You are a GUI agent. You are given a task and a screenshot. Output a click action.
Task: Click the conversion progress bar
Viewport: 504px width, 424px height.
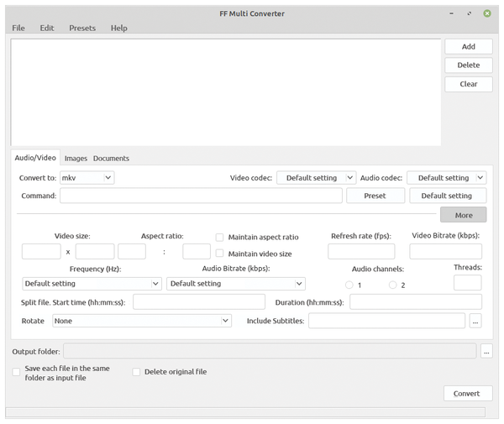245,413
